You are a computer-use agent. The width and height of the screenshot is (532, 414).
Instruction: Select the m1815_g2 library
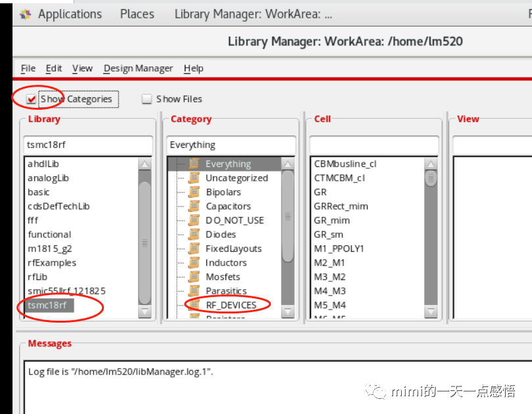click(x=50, y=249)
